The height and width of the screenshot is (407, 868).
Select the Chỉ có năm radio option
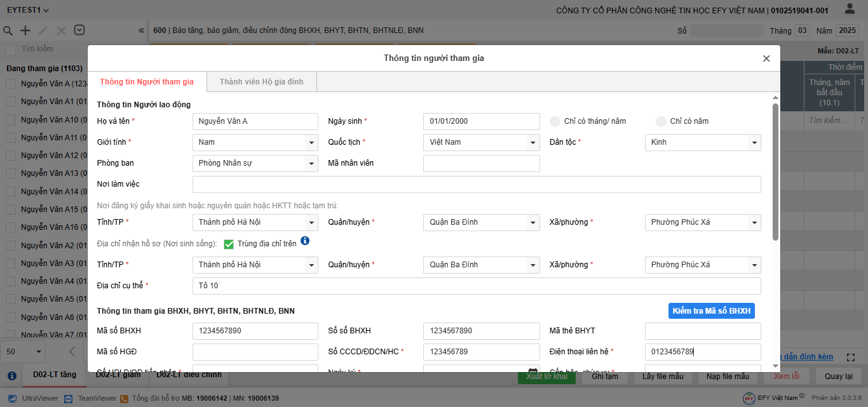point(661,121)
